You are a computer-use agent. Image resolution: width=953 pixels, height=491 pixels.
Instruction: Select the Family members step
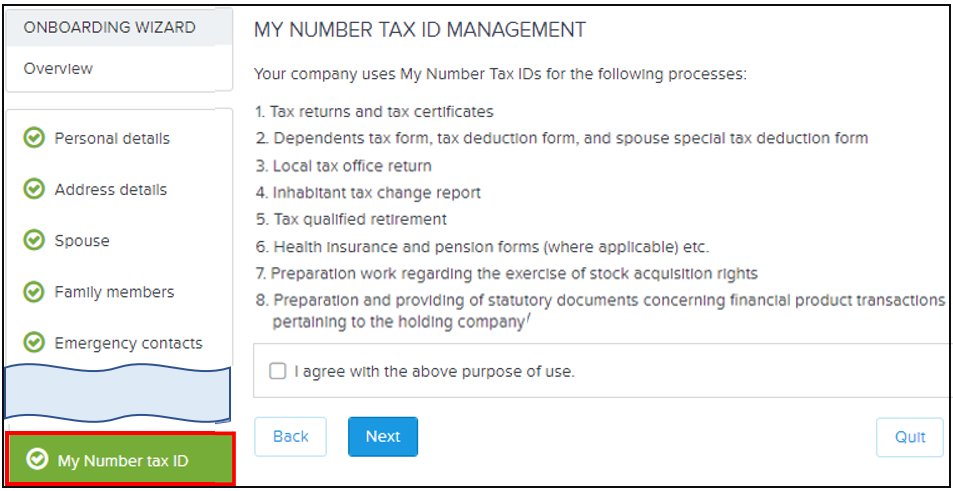coord(114,292)
